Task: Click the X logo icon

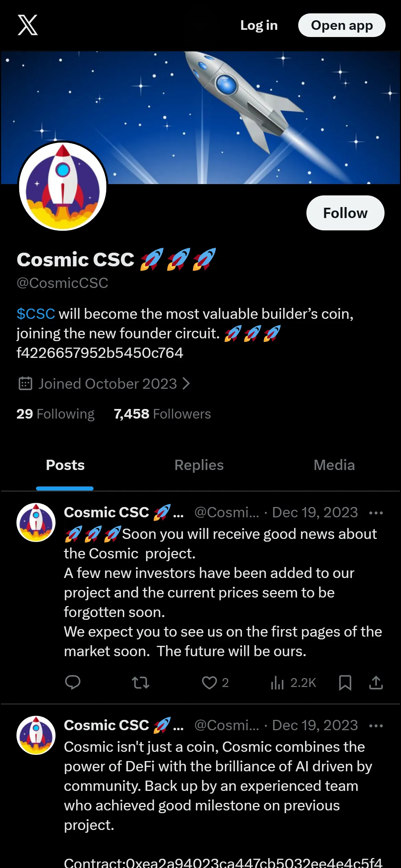Action: click(x=28, y=25)
